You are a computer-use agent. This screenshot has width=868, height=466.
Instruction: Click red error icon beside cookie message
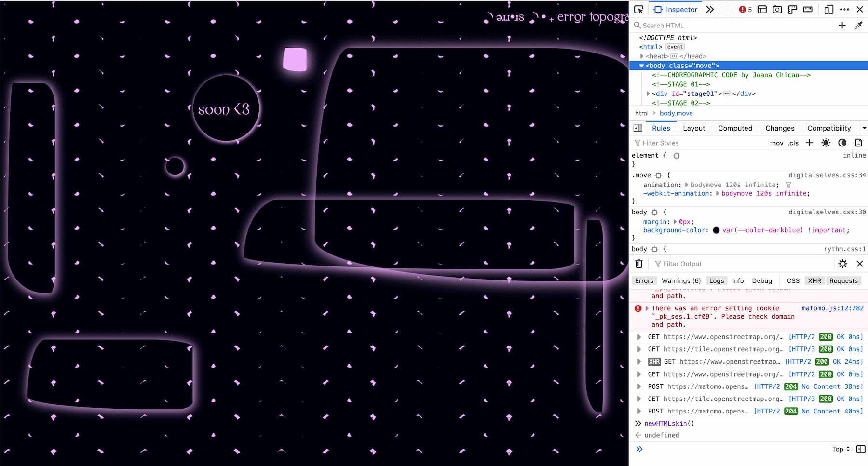point(638,308)
